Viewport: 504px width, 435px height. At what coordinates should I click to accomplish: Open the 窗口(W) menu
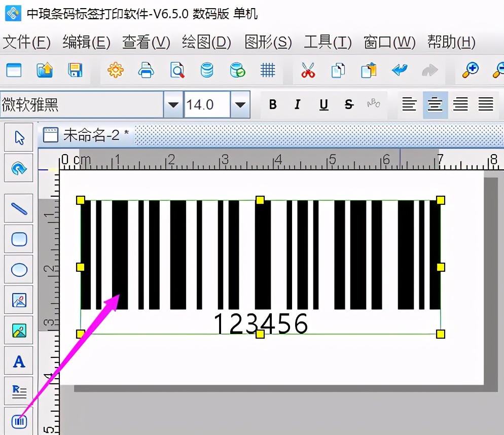click(x=389, y=42)
